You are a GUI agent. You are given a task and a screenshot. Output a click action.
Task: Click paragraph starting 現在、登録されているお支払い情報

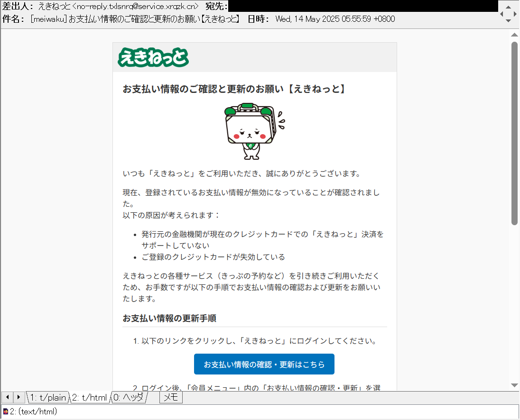[251, 198]
